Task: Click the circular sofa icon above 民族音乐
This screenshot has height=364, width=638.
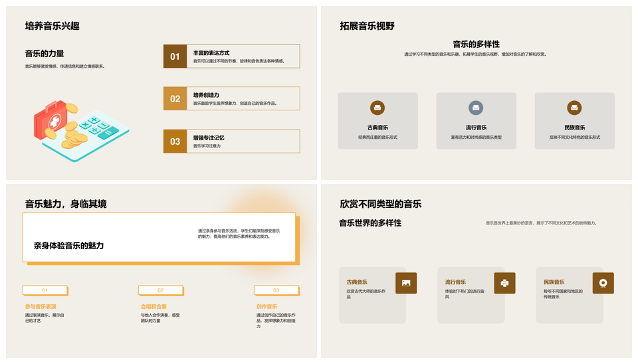Action: pyautogui.click(x=574, y=108)
